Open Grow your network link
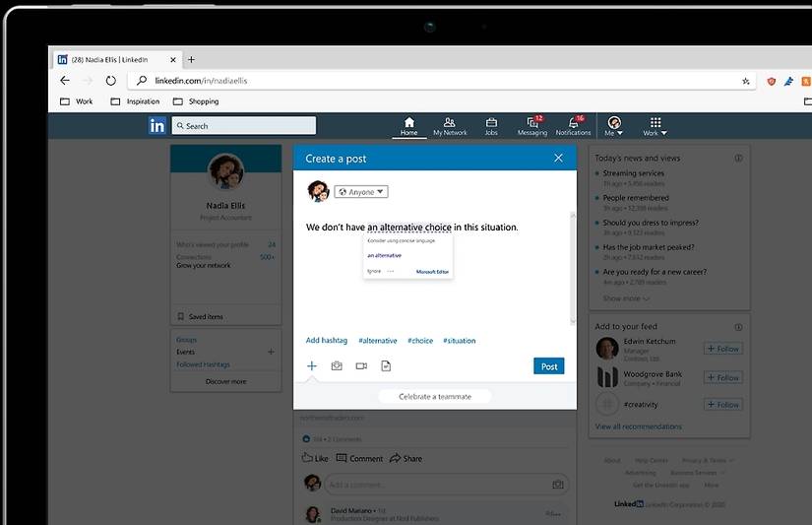The height and width of the screenshot is (525, 812). tap(203, 265)
